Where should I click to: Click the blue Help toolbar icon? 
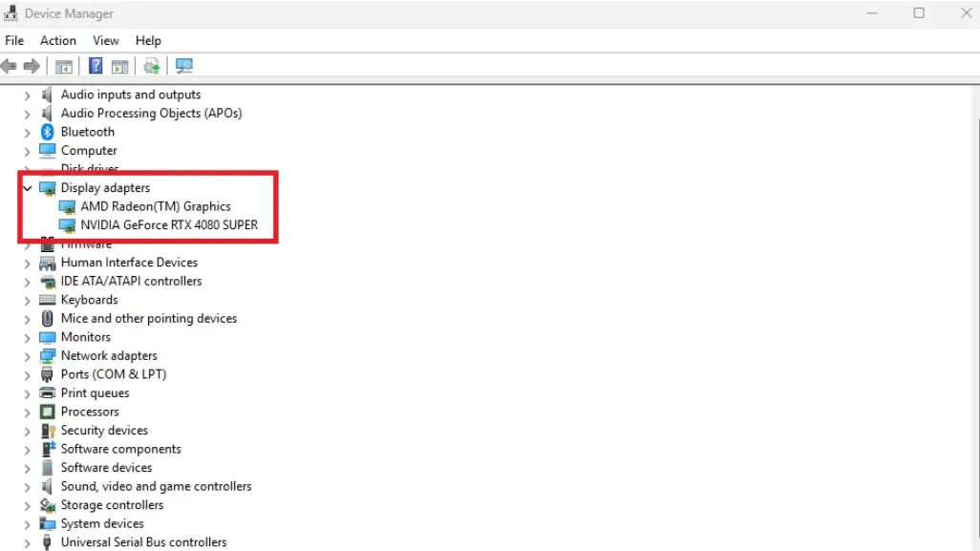coord(96,66)
